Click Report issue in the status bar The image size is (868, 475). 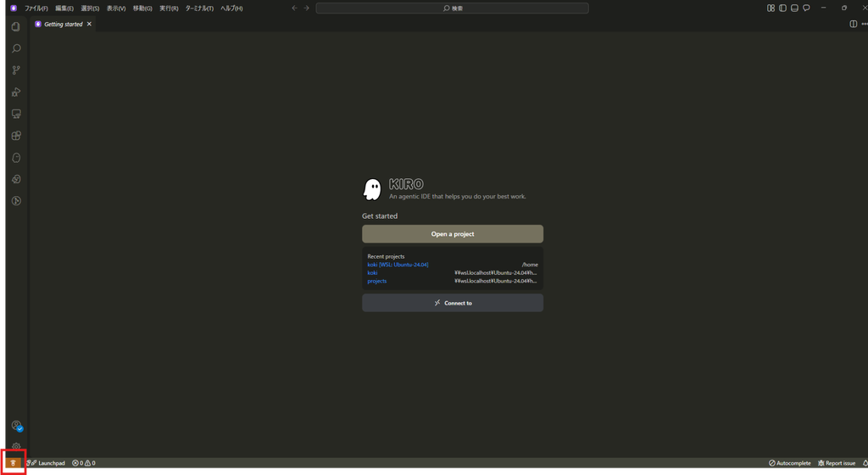click(x=837, y=463)
